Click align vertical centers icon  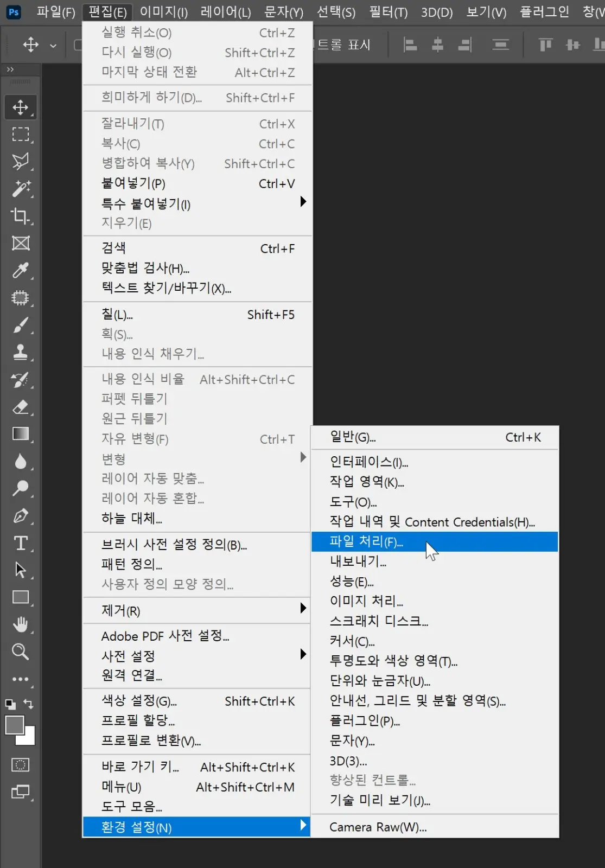pyautogui.click(x=573, y=45)
